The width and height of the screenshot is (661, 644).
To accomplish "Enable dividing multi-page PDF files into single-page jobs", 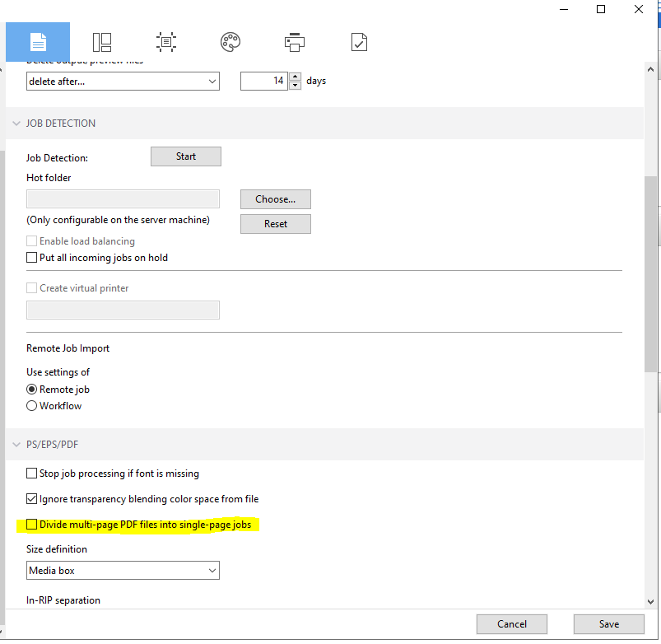I will (30, 524).
